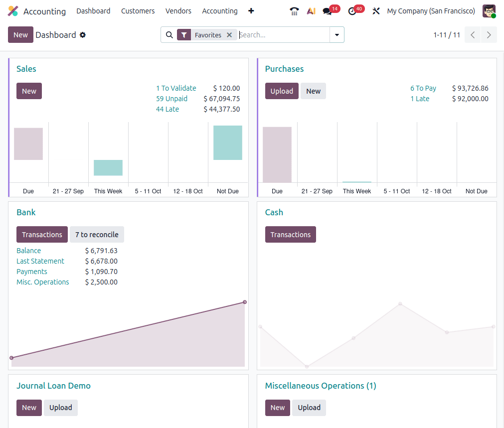Click the Not Due bar in Sales chart
Viewport: 504px width, 428px height.
tap(228, 143)
